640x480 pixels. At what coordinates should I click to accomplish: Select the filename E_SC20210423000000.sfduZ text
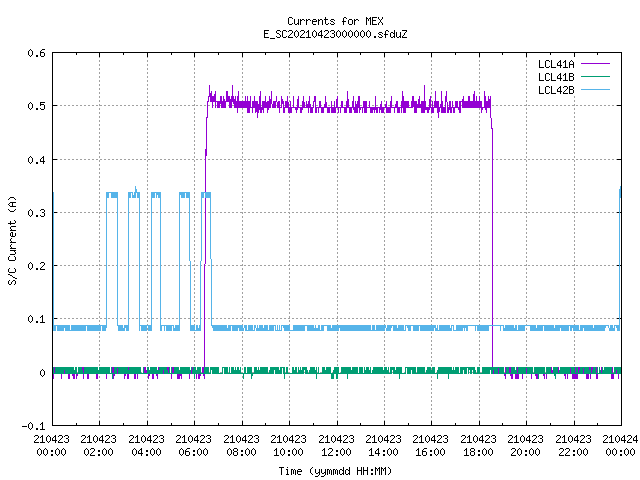coord(335,34)
